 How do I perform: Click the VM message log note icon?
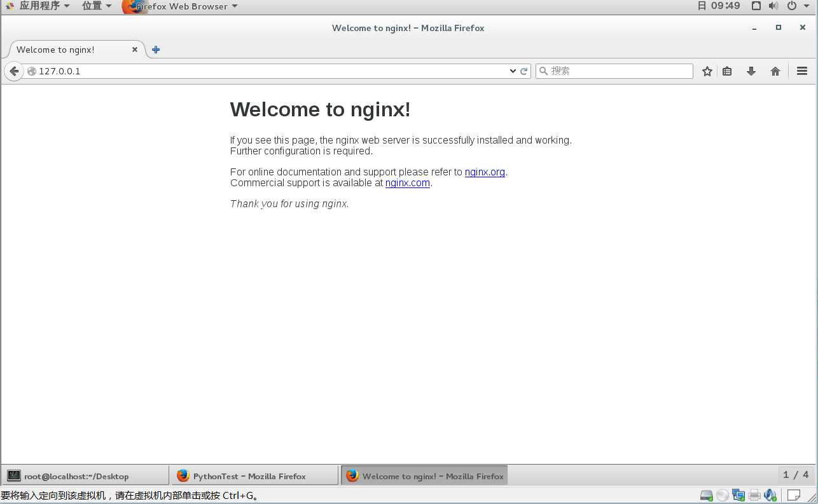coord(793,495)
